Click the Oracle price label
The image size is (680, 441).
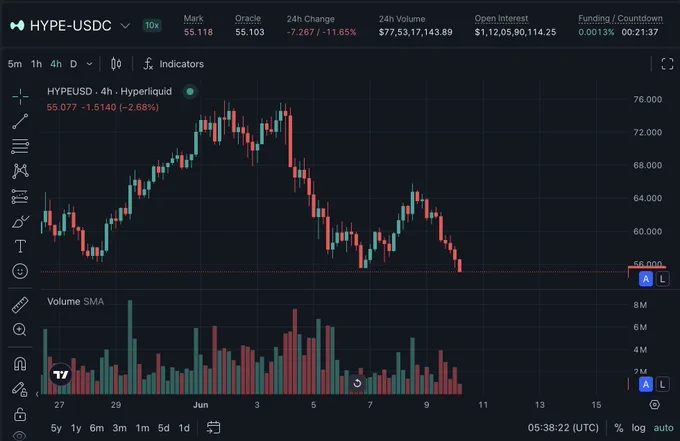point(248,19)
